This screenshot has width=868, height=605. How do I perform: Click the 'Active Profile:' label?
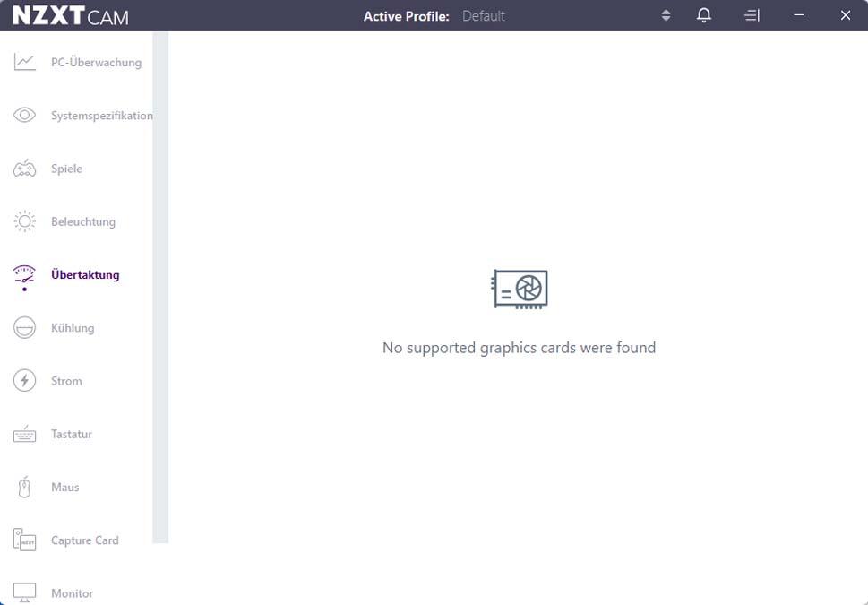tap(407, 16)
